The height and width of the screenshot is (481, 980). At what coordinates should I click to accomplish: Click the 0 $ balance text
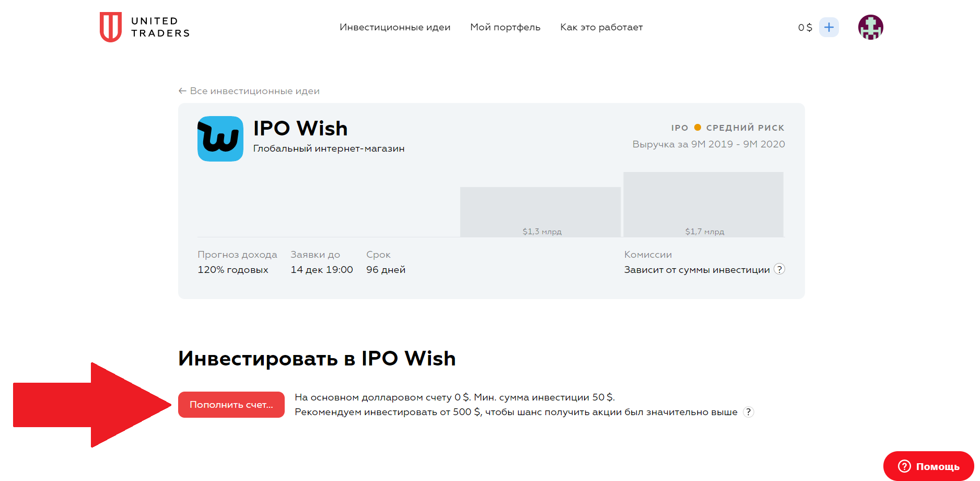[805, 27]
